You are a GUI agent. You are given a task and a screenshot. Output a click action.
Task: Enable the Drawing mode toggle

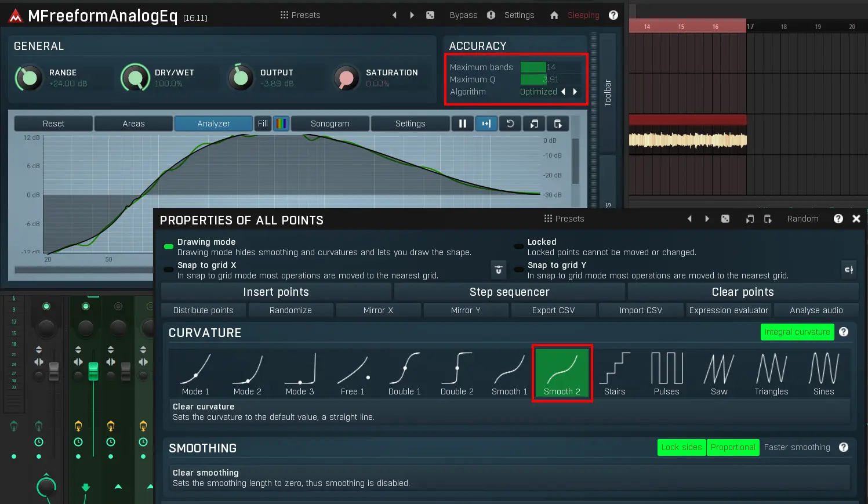pos(169,246)
